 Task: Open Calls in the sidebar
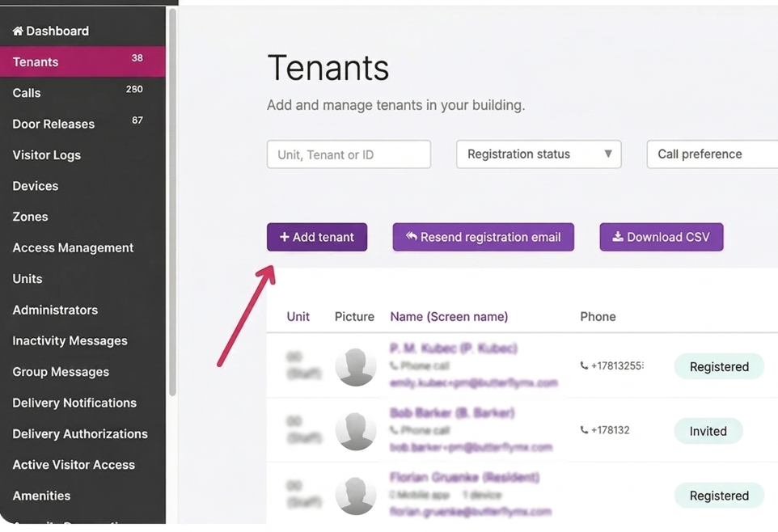point(27,93)
